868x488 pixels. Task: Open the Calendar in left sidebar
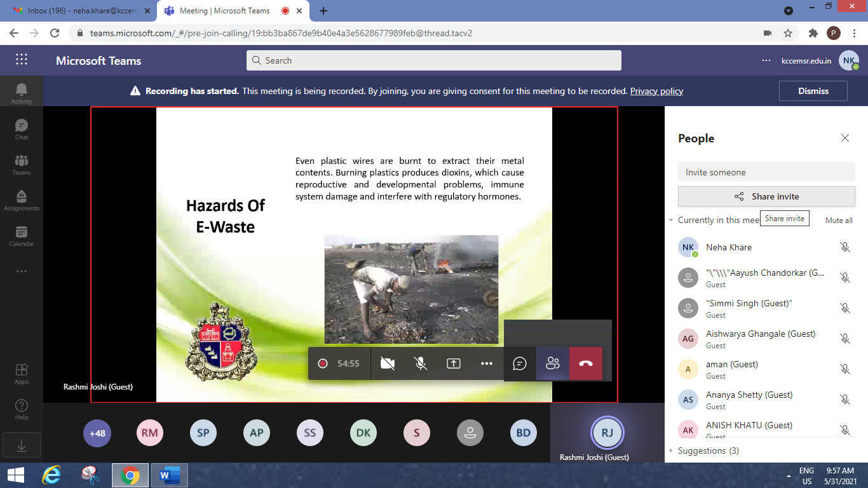[22, 236]
